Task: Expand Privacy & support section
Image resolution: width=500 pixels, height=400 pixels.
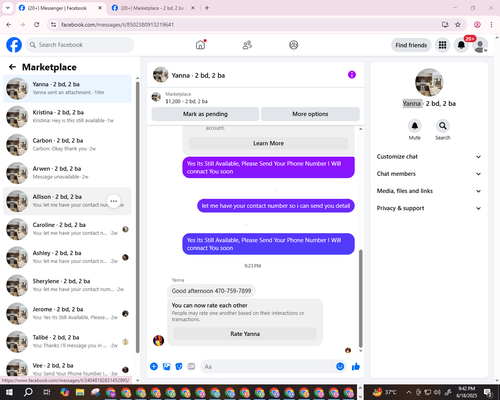Action: coord(429,208)
